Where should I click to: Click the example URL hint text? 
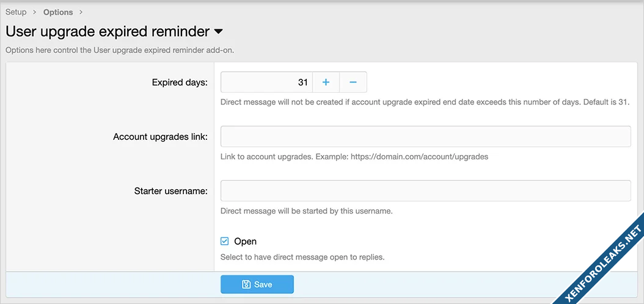coord(419,157)
